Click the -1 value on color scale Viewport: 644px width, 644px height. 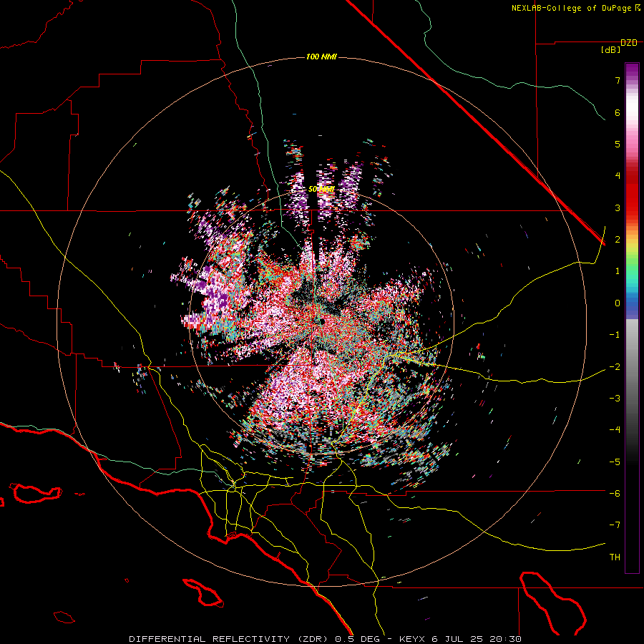615,335
